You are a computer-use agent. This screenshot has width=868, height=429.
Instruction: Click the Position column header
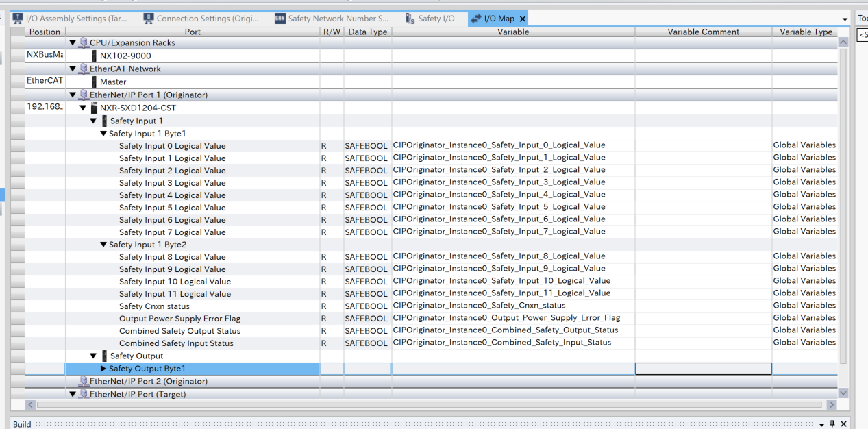tap(45, 32)
